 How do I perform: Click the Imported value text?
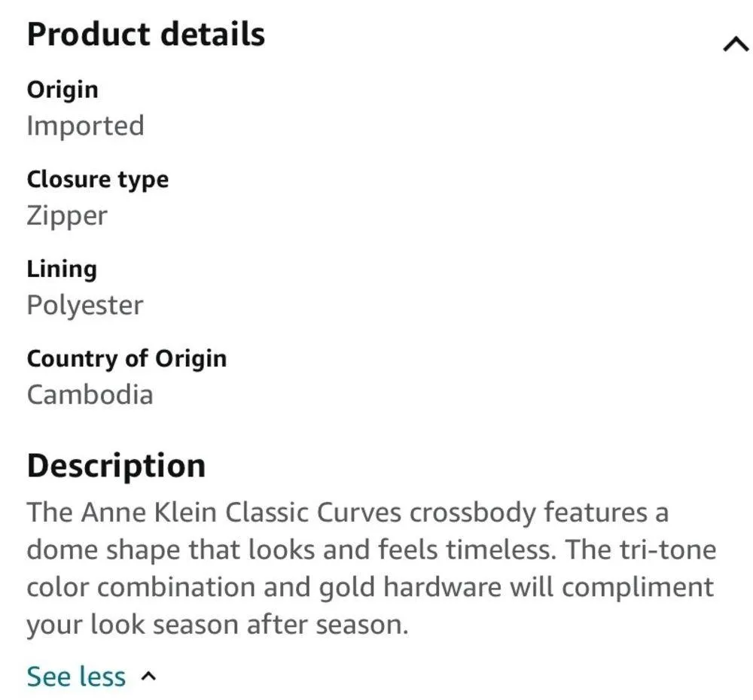(x=85, y=126)
